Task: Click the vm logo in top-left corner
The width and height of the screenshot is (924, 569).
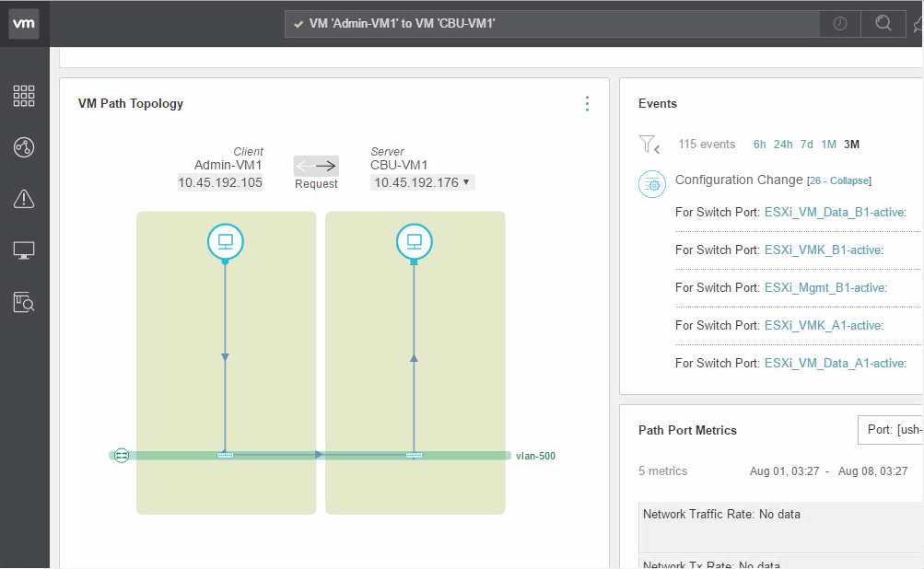Action: 23,23
